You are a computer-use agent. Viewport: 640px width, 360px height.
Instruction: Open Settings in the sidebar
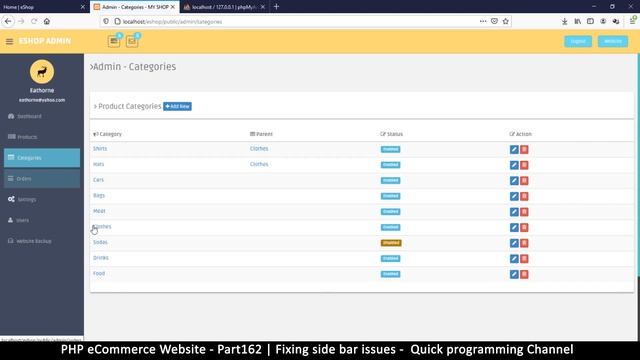coord(42,199)
